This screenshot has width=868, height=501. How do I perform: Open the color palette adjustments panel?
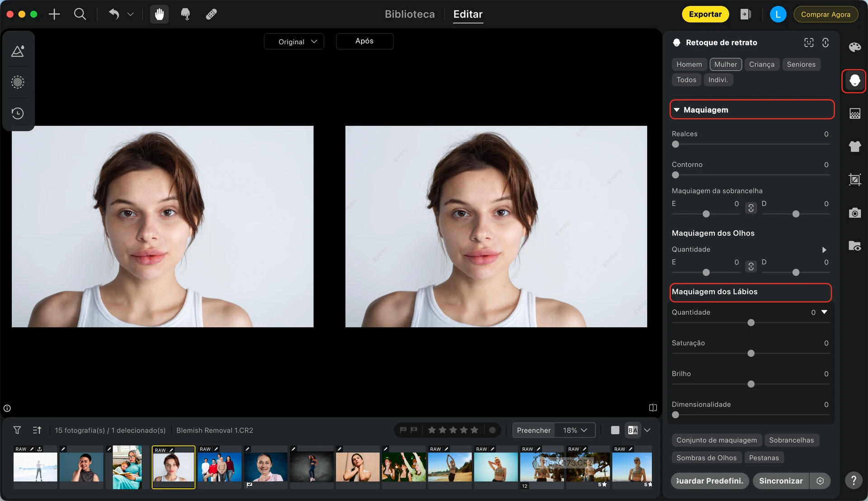pos(854,47)
